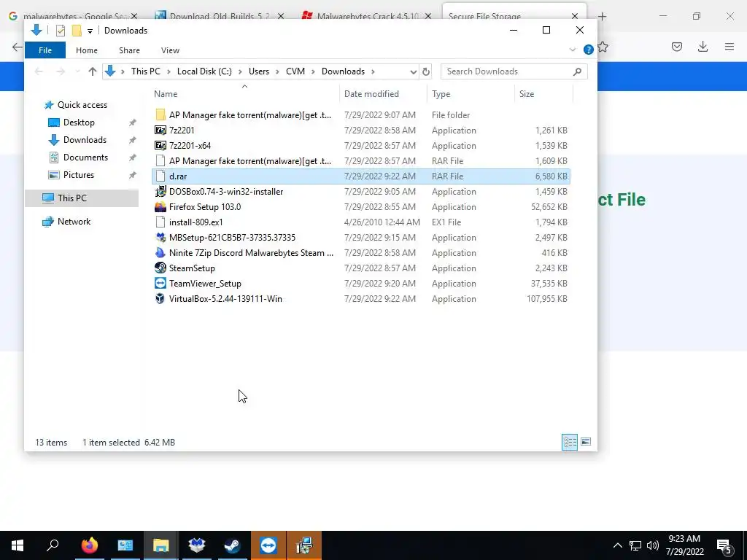Open Downloads in the navigation pane
The width and height of the screenshot is (747, 560).
(85, 140)
